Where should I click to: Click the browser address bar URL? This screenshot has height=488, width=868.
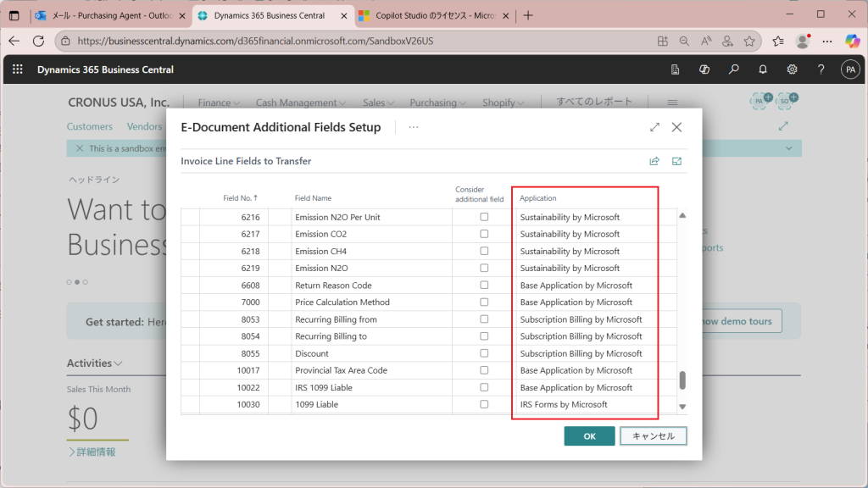tap(255, 41)
